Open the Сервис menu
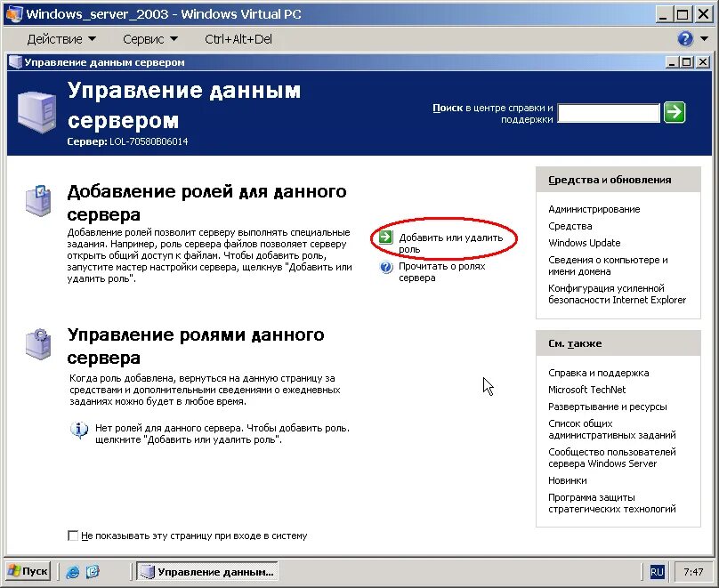This screenshot has width=719, height=588. pos(150,39)
